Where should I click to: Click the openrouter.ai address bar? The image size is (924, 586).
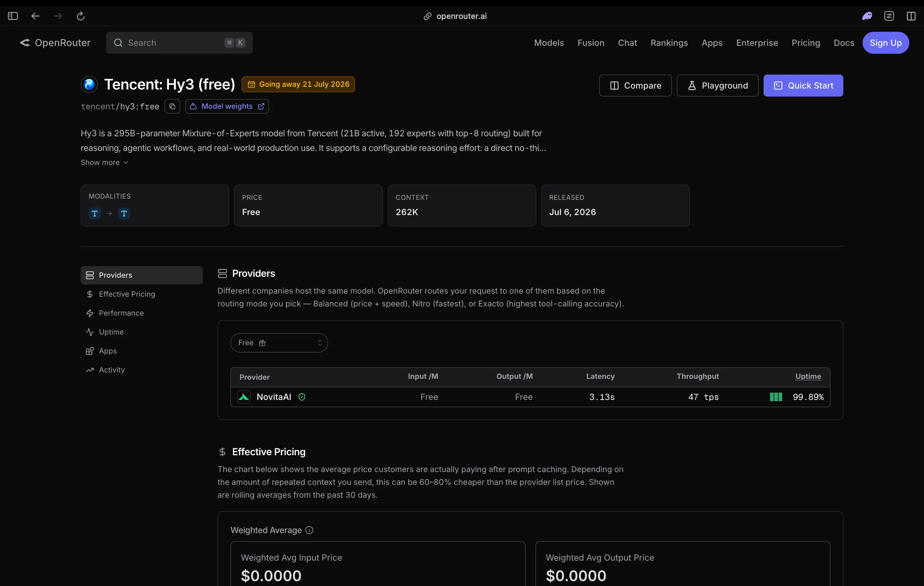[x=456, y=16]
